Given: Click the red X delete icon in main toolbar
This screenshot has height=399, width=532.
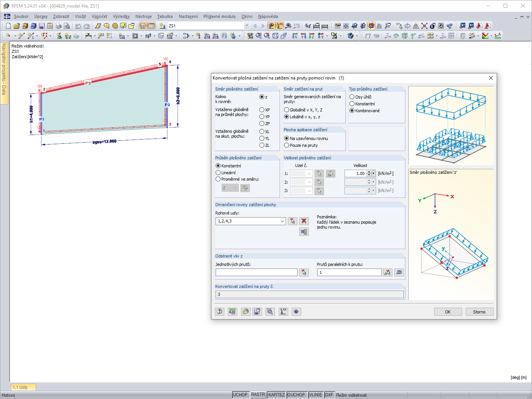Looking at the screenshot, I should [x=424, y=26].
